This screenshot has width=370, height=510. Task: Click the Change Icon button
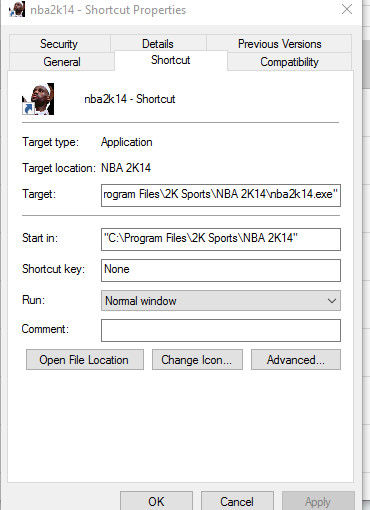pos(197,360)
